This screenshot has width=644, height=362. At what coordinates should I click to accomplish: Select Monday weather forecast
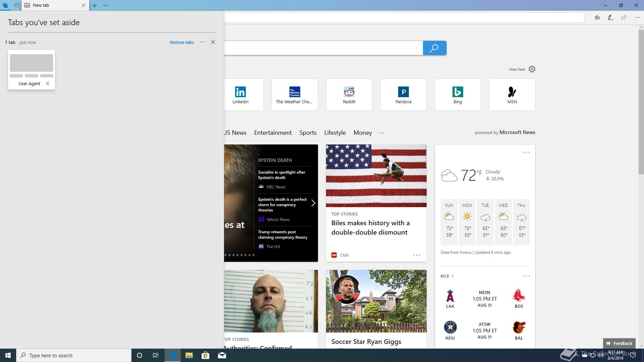click(x=467, y=222)
